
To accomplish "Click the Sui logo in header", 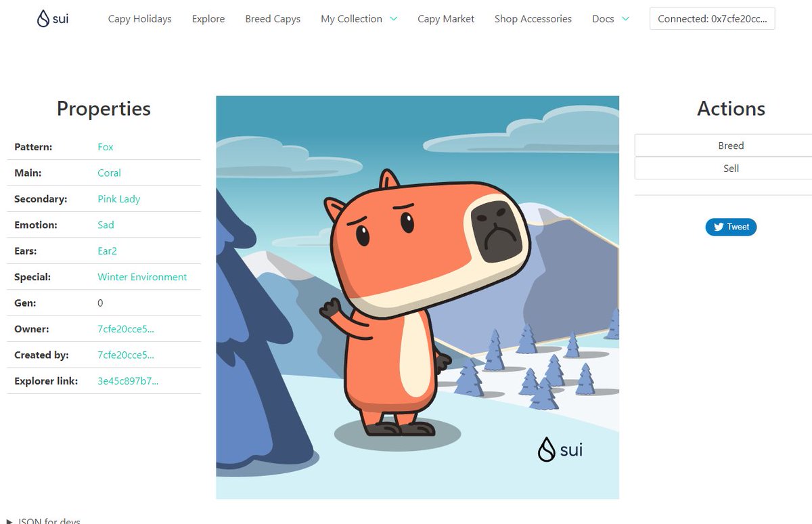I will coord(53,18).
